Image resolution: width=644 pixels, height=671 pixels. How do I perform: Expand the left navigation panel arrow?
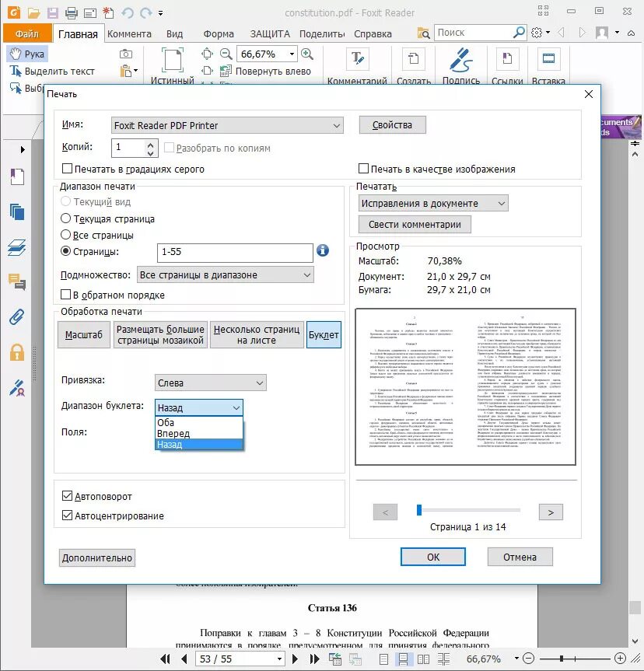coord(23,149)
